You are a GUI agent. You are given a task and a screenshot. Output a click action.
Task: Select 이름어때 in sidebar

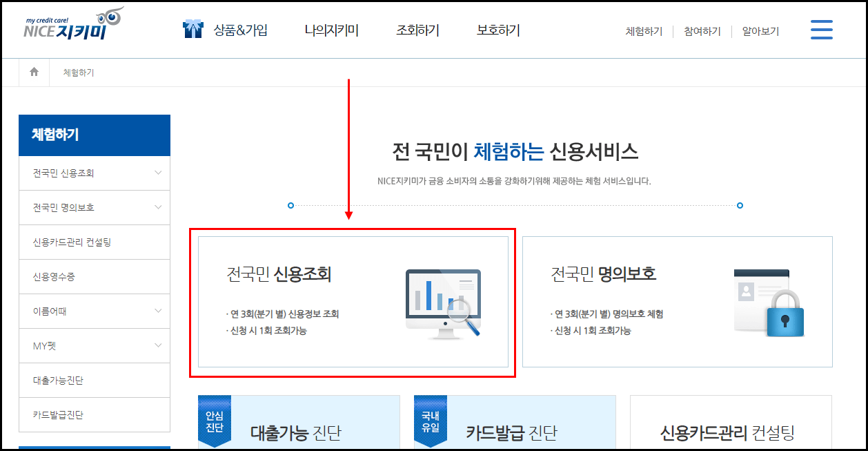coord(95,311)
